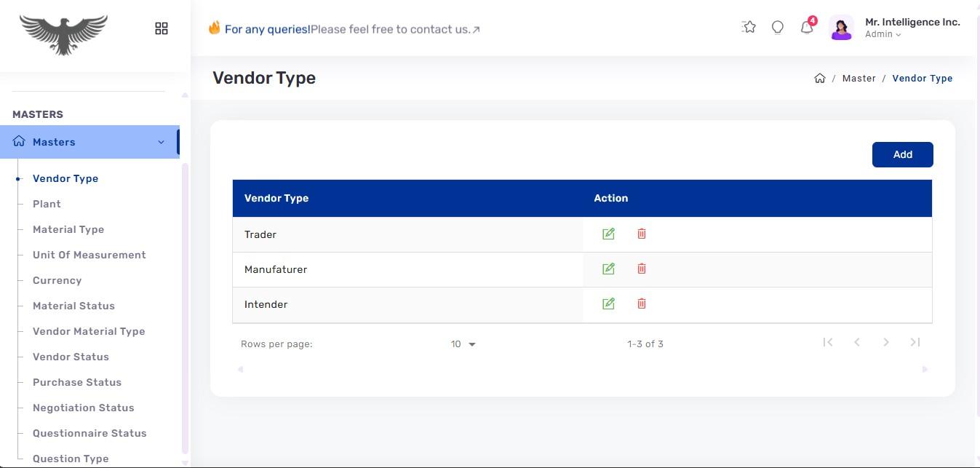This screenshot has height=468, width=980.
Task: Click edit icon for Intender
Action: [x=608, y=304]
